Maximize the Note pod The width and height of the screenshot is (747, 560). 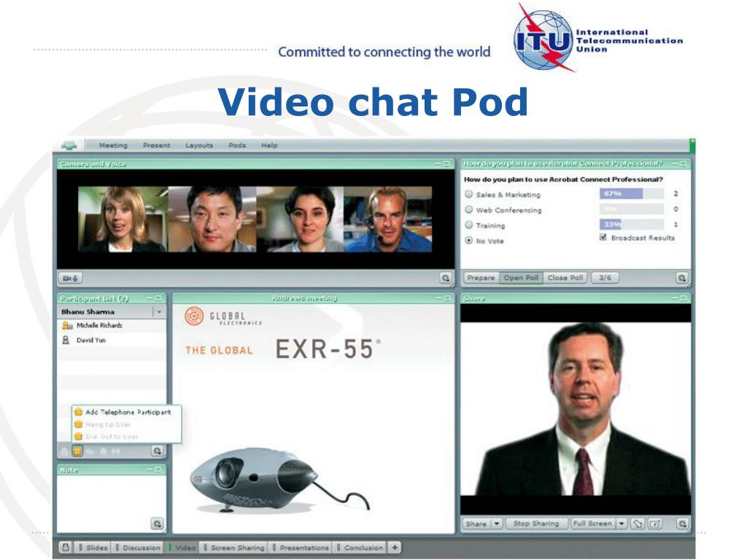tap(158, 470)
